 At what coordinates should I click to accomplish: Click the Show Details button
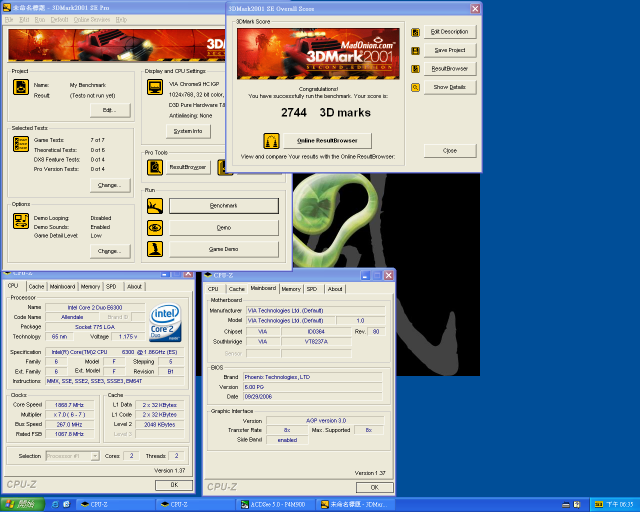450,87
